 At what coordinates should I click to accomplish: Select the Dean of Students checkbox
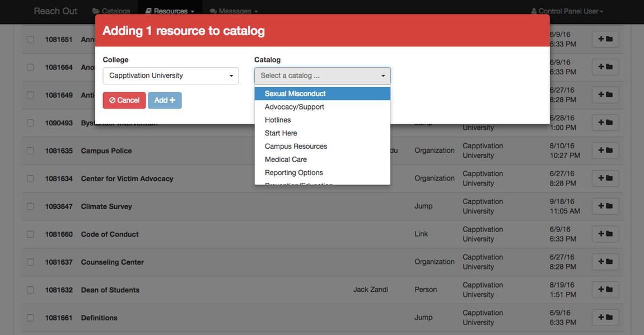30,290
